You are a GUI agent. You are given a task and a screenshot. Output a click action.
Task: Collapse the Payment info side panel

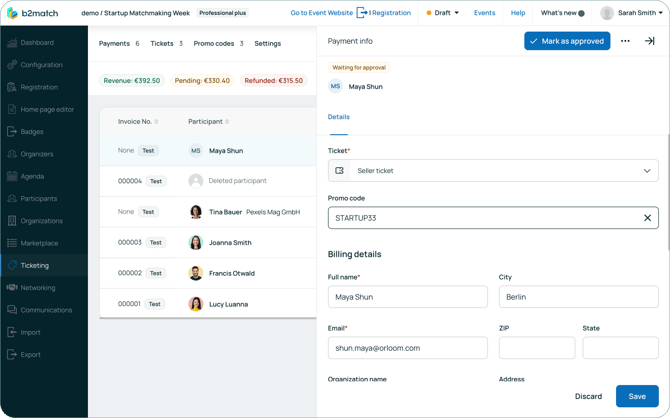click(649, 41)
